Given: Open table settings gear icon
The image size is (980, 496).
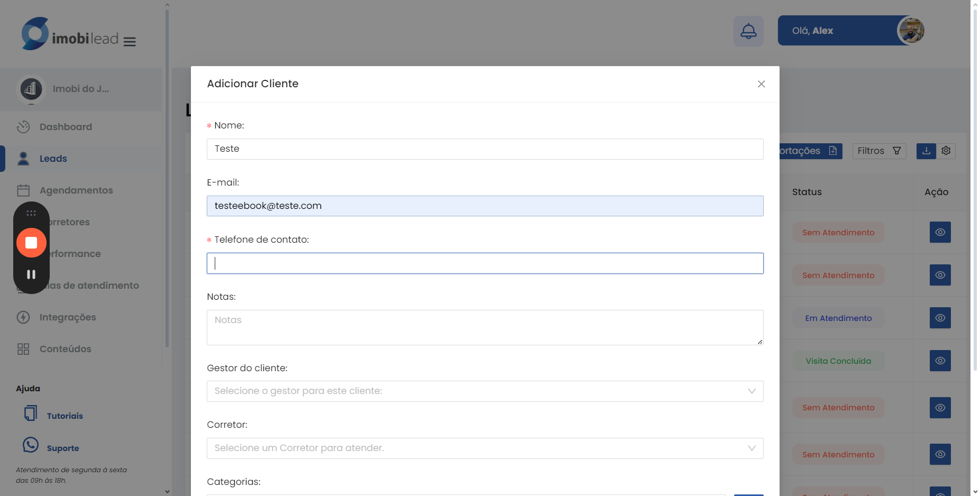Looking at the screenshot, I should coord(946,151).
